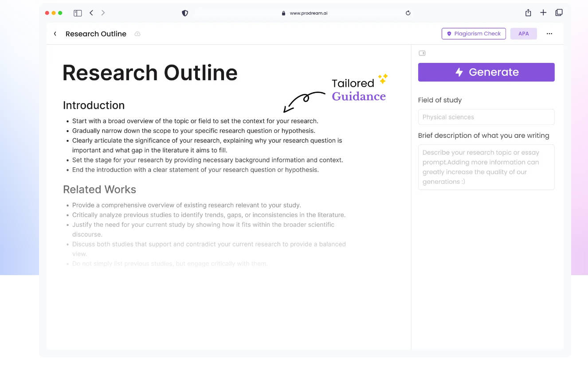Image resolution: width=588 pixels, height=369 pixels.
Task: Click the www.prodream.ai address bar
Action: [309, 13]
